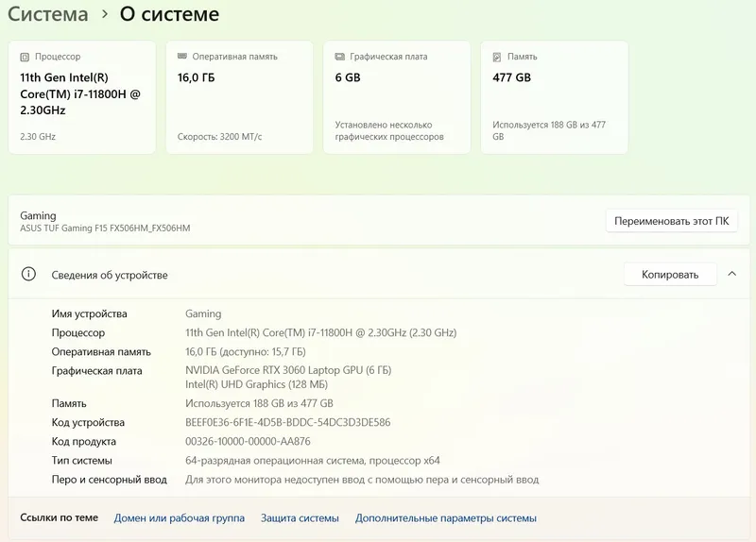This screenshot has height=542, width=756.
Task: Click the RAM memory icon
Action: (x=181, y=57)
